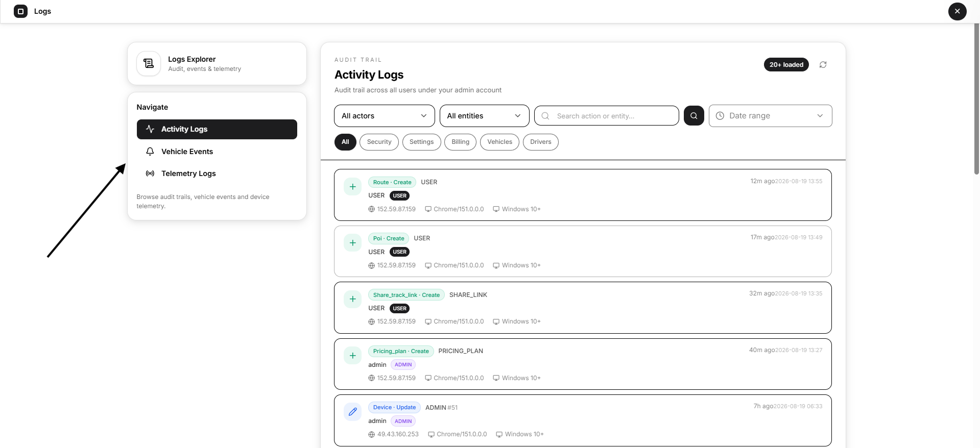Click browser icon in Share_track_link entry
This screenshot has width=980, height=448.
coord(428,321)
